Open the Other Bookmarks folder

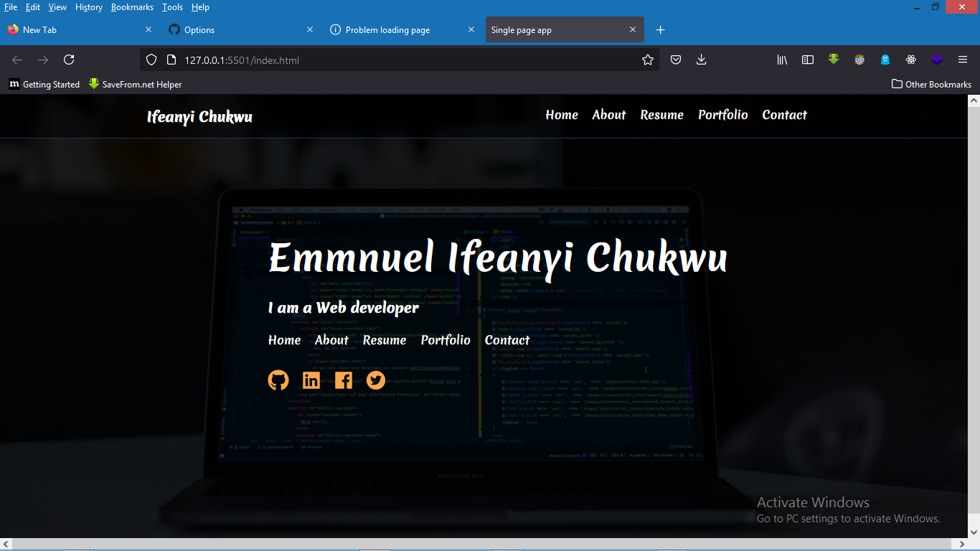931,84
